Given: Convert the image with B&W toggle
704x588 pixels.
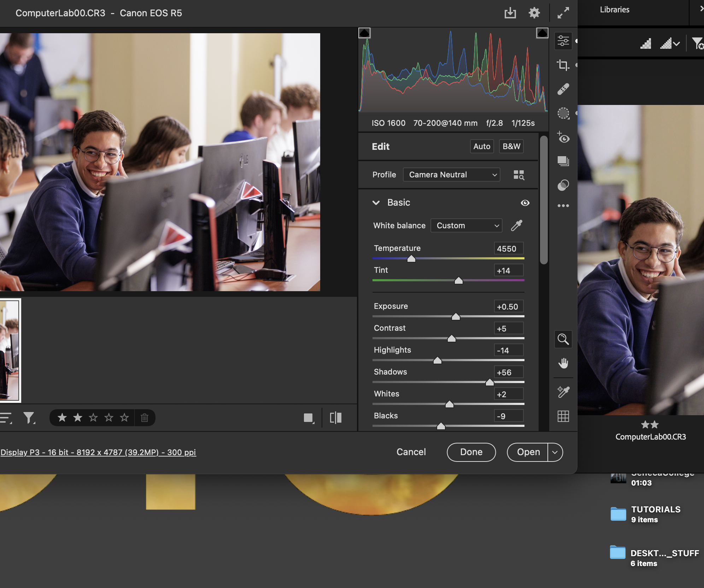Looking at the screenshot, I should [511, 146].
